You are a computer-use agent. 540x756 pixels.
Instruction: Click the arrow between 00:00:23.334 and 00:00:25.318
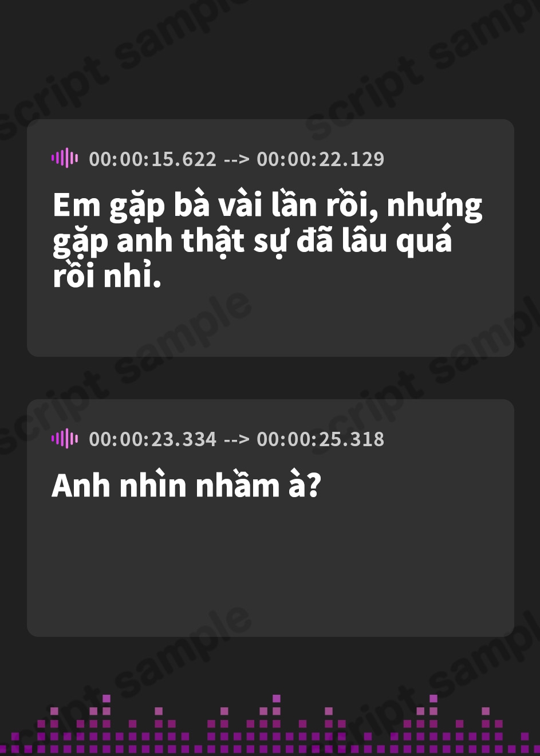(237, 440)
